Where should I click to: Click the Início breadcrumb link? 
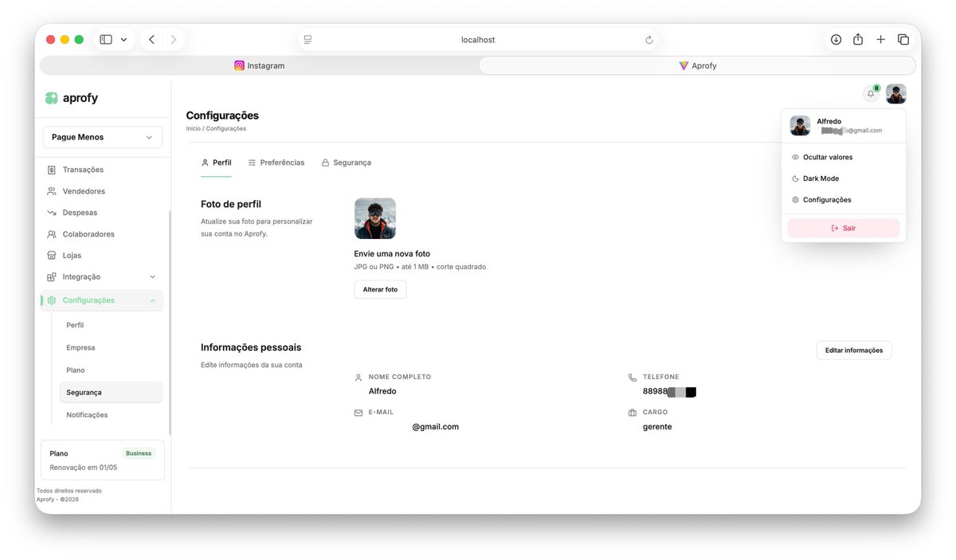194,128
